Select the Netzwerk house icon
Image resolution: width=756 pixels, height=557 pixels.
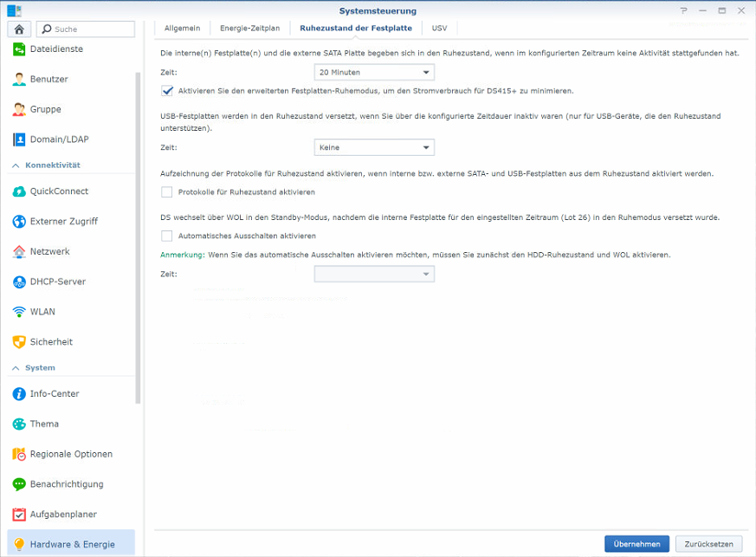[x=19, y=252]
